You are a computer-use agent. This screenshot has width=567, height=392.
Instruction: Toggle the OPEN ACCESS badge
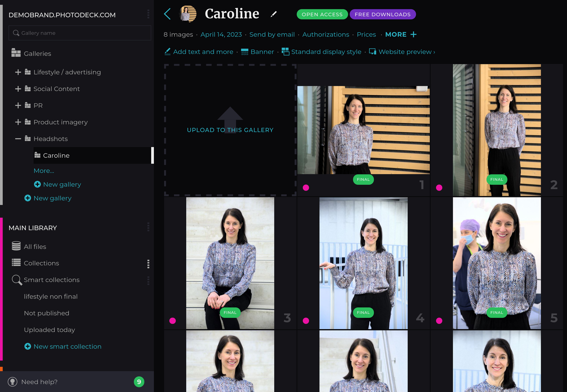point(322,14)
